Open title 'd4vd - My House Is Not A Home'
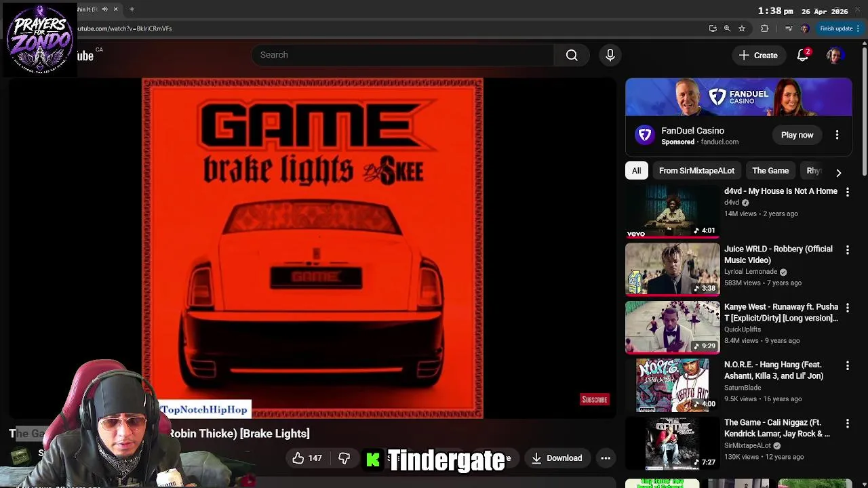The width and height of the screenshot is (868, 488). (x=781, y=191)
